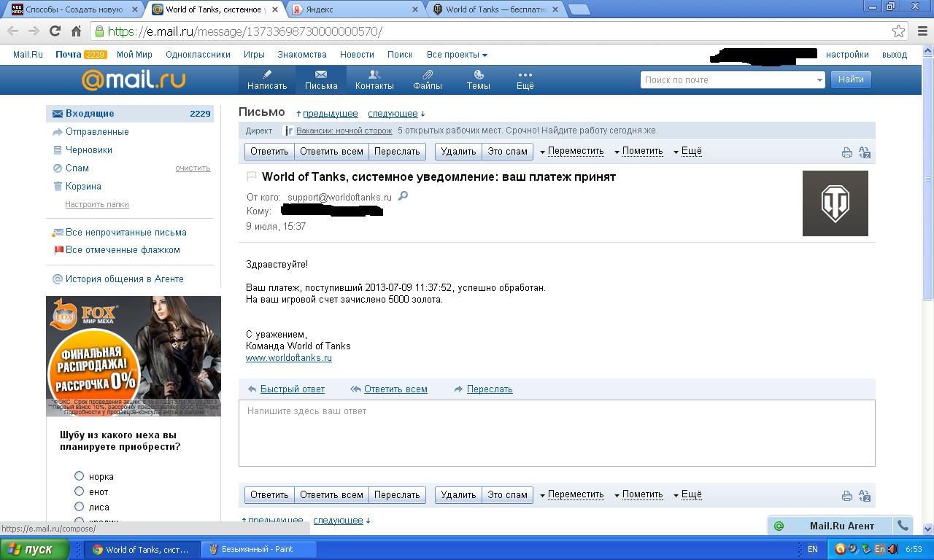Image resolution: width=934 pixels, height=560 pixels.
Task: Open the Письма section
Action: pos(321,80)
